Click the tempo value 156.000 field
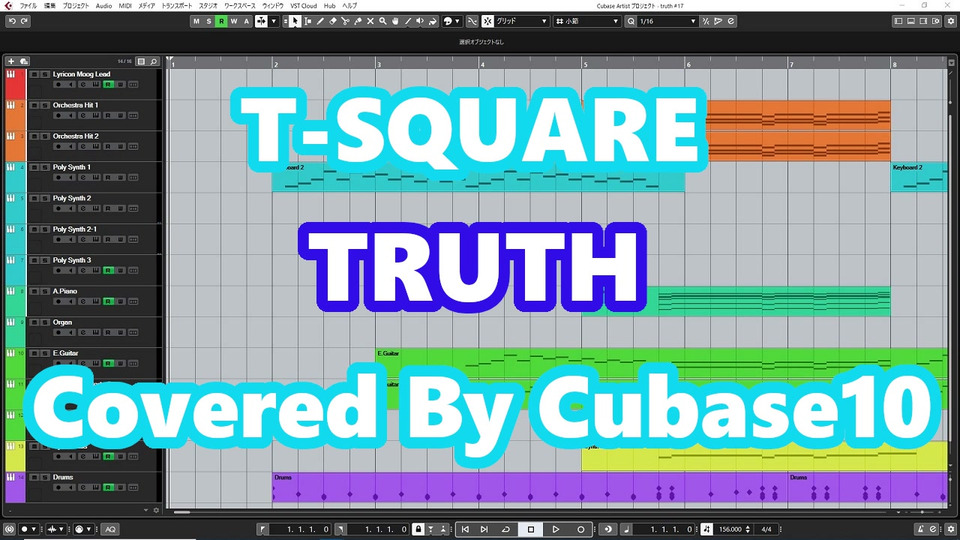This screenshot has width=960, height=540. point(730,529)
